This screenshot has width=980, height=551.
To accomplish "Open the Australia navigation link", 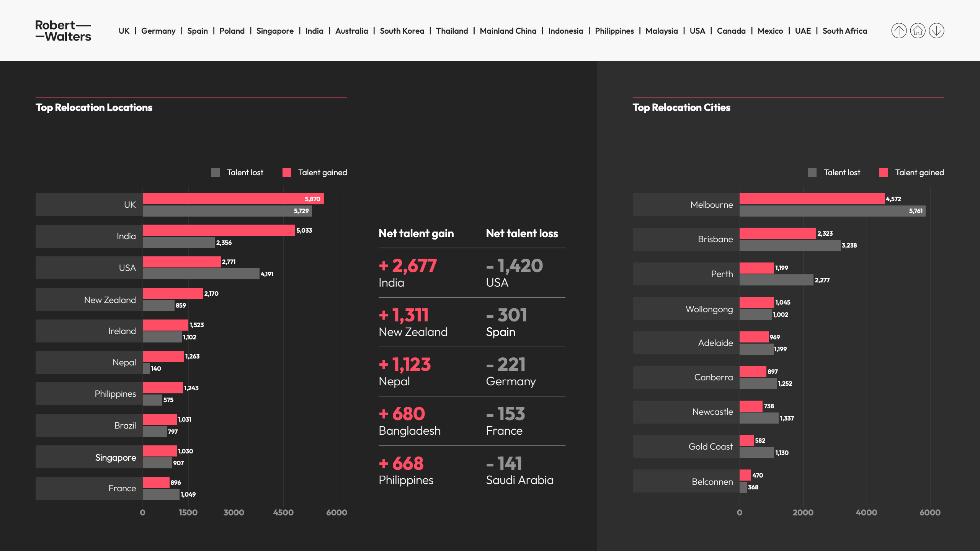I will pyautogui.click(x=351, y=31).
